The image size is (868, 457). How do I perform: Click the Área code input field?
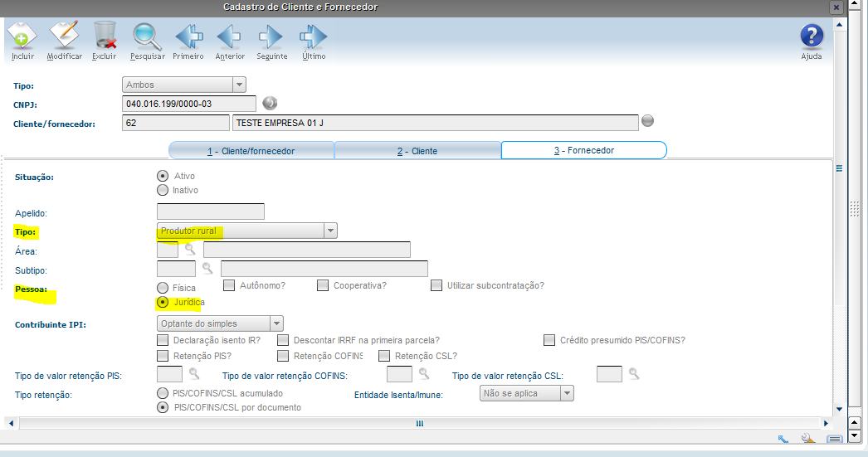(x=167, y=250)
